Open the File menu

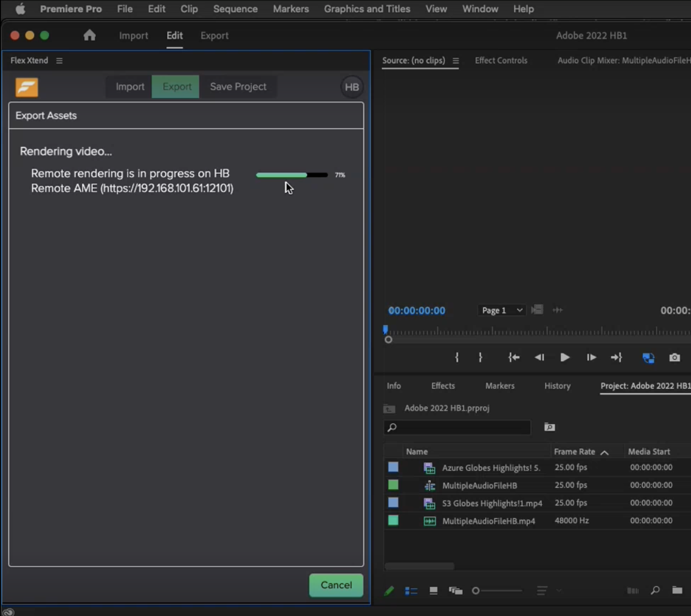[x=125, y=9]
